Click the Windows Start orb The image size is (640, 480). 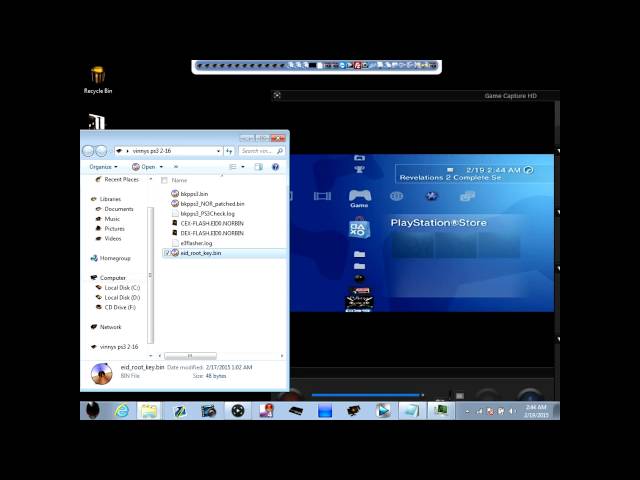pyautogui.click(x=93, y=411)
